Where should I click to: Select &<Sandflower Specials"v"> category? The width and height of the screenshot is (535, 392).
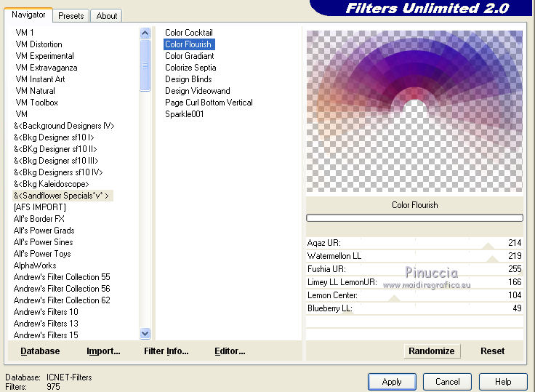click(x=63, y=196)
